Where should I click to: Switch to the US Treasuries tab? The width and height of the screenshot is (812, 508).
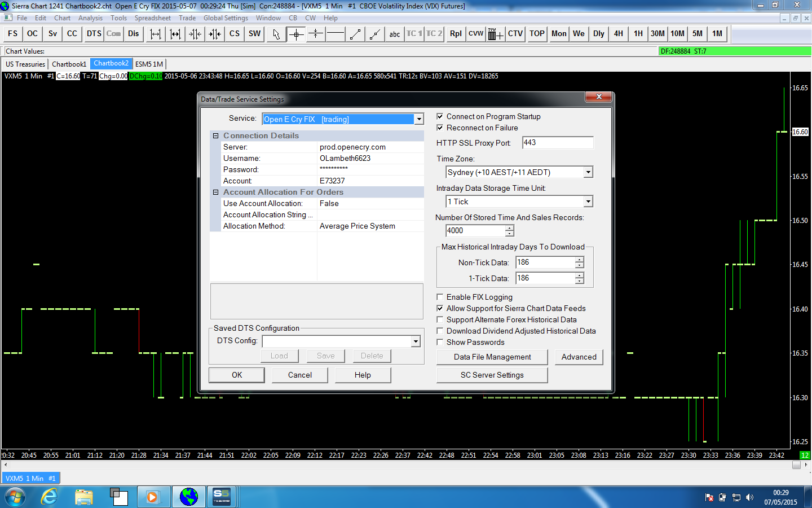[25, 64]
